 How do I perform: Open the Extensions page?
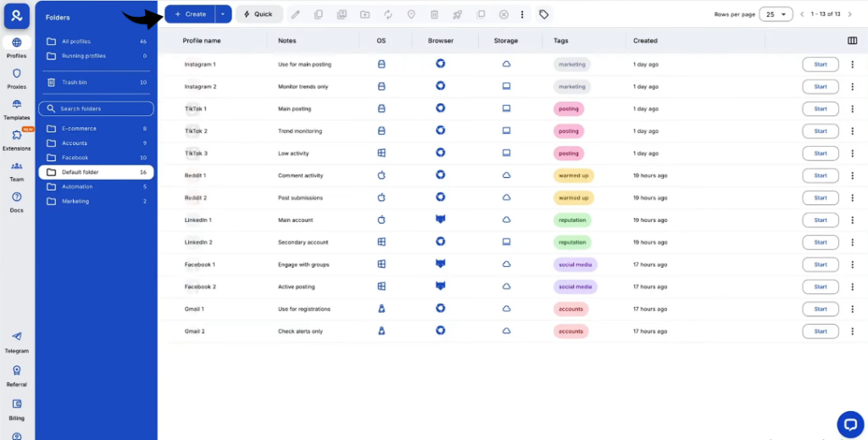(17, 141)
